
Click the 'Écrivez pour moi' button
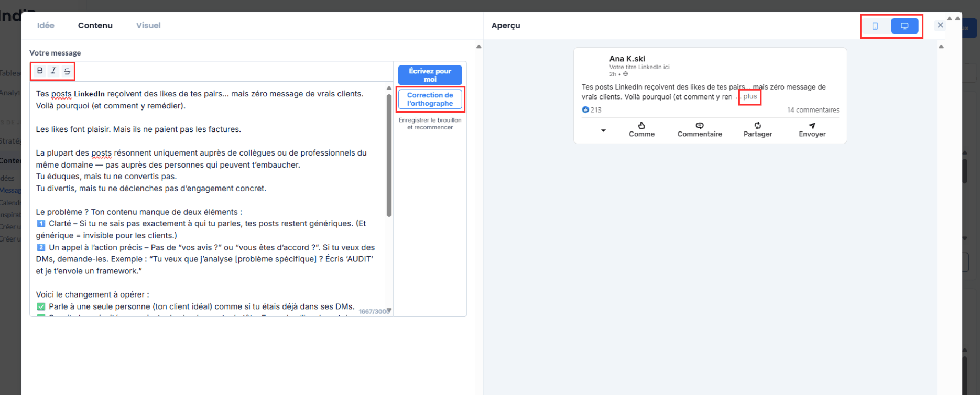[x=430, y=75]
